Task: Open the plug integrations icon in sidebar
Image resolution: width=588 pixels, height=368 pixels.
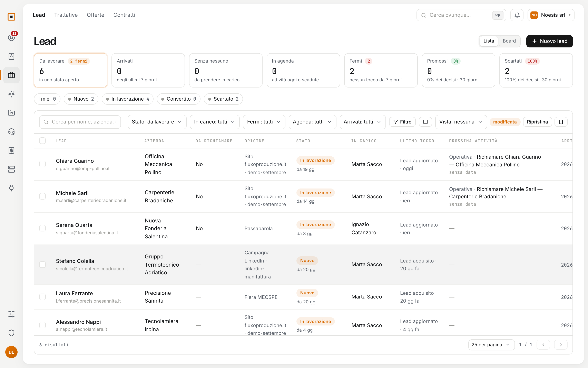Action: pos(11,188)
